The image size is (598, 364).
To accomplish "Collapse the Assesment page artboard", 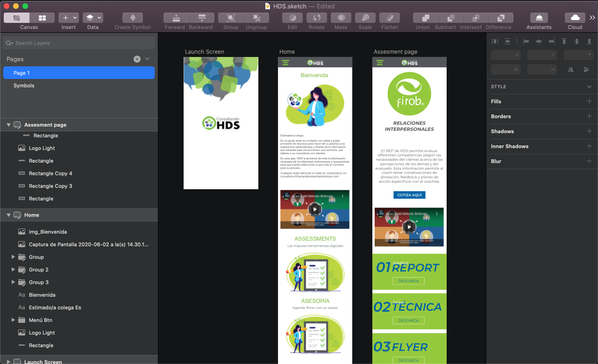I will tap(8, 125).
